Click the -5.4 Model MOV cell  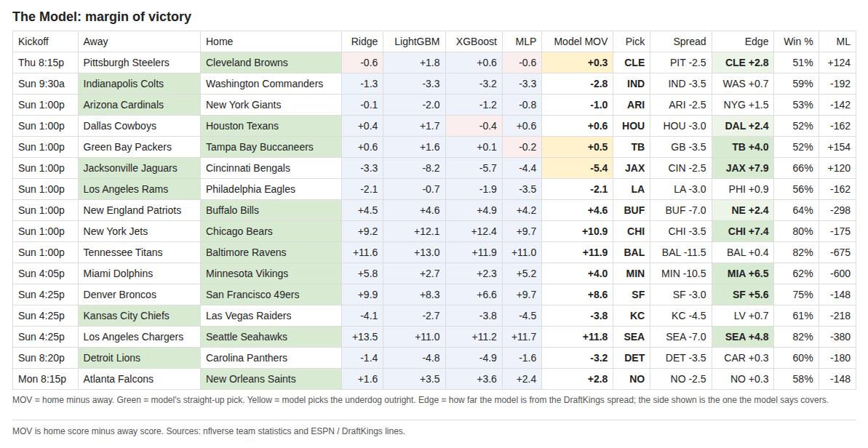[578, 168]
